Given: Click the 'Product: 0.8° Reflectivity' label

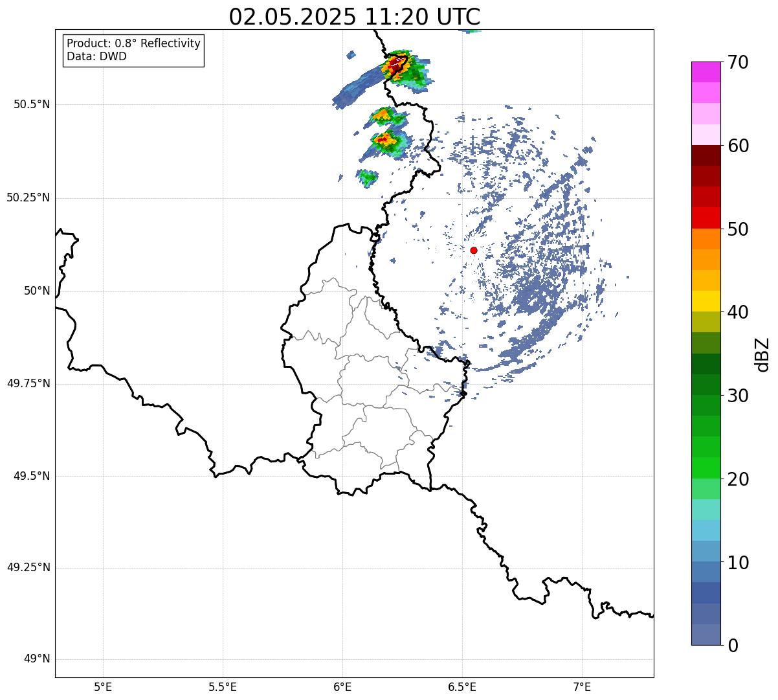Looking at the screenshot, I should pyautogui.click(x=134, y=43).
